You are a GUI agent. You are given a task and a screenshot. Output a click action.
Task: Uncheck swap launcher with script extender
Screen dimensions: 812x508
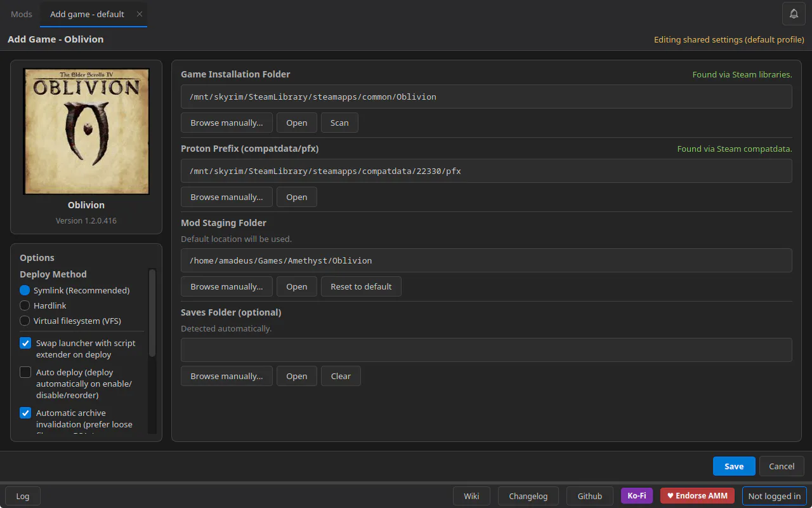click(x=25, y=343)
